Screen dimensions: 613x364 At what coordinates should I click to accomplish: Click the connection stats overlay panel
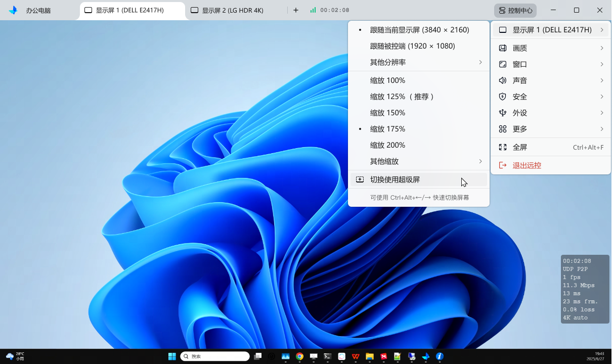(585, 289)
